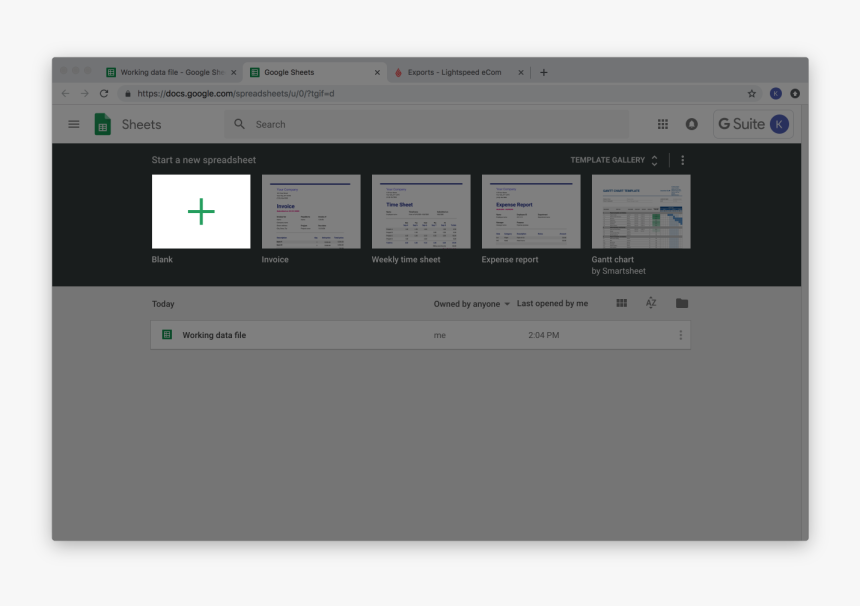Open the G Suite account button

click(x=753, y=124)
